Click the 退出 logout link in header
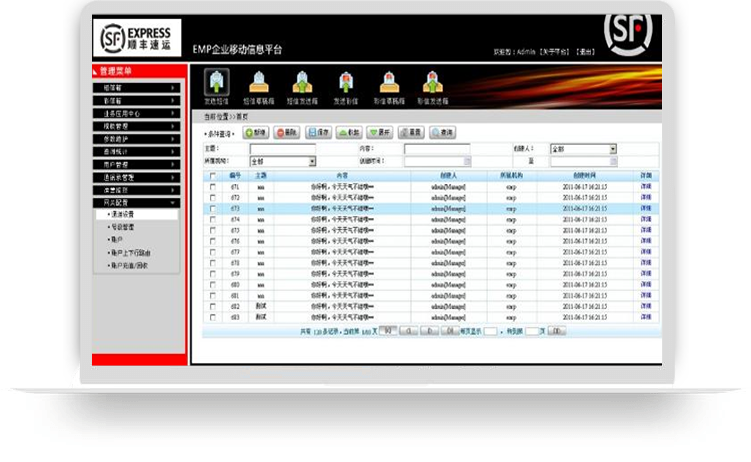This screenshot has height=462, width=751. [585, 52]
